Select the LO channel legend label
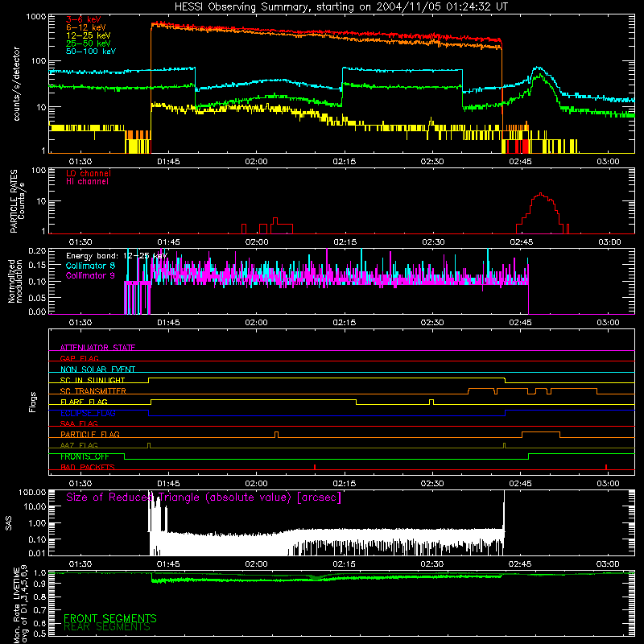This screenshot has width=644, height=644. click(89, 173)
